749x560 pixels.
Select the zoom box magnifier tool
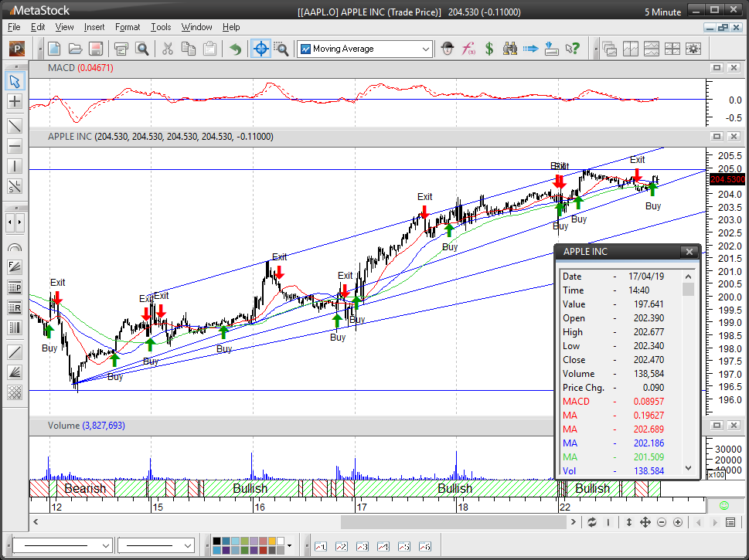281,49
